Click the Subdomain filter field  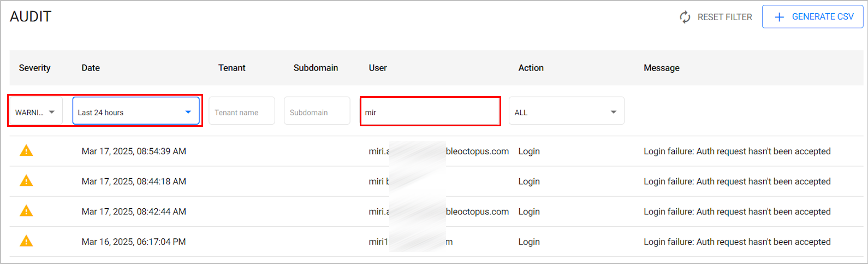click(317, 111)
